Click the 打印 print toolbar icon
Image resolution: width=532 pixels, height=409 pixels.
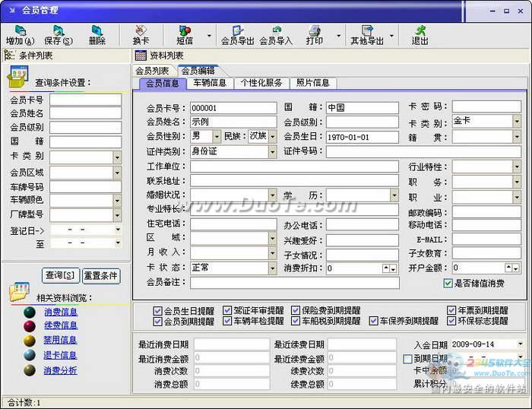[x=315, y=35]
